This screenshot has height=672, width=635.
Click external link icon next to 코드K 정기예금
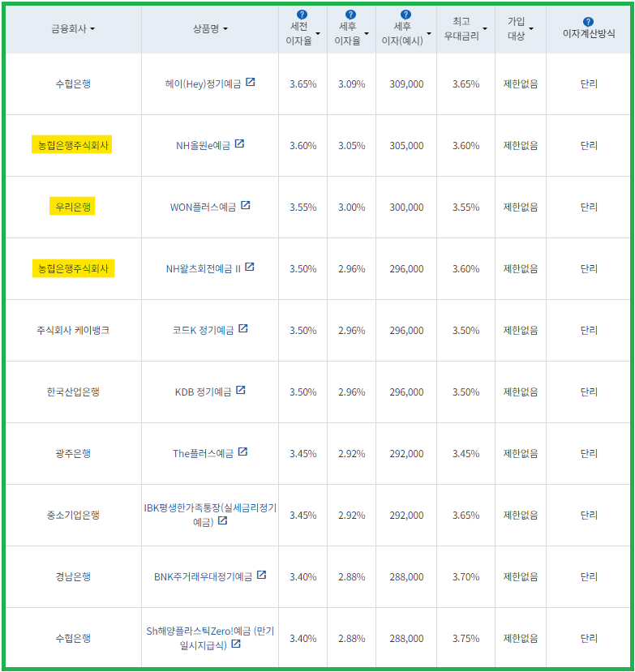[243, 329]
